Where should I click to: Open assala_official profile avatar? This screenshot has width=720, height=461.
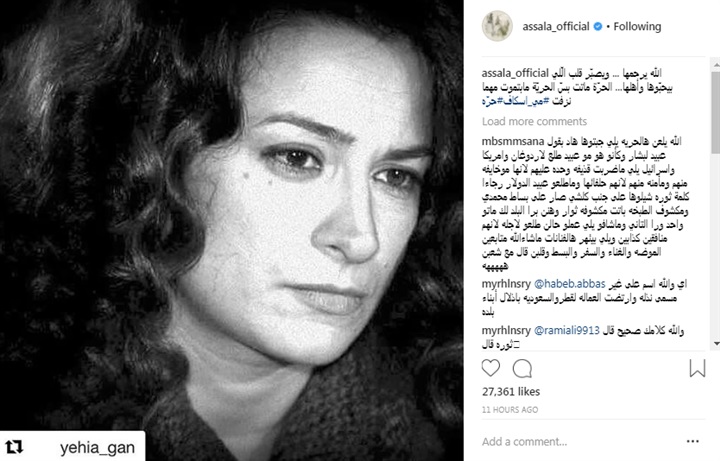coord(497,26)
